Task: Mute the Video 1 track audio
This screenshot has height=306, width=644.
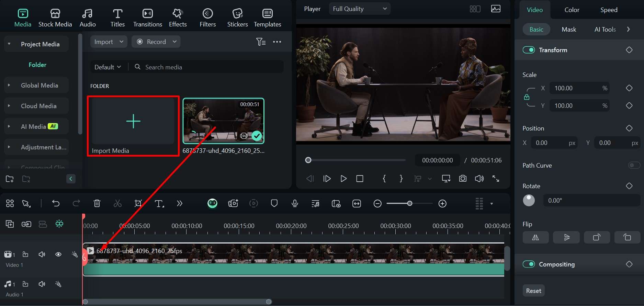Action: 42,254
